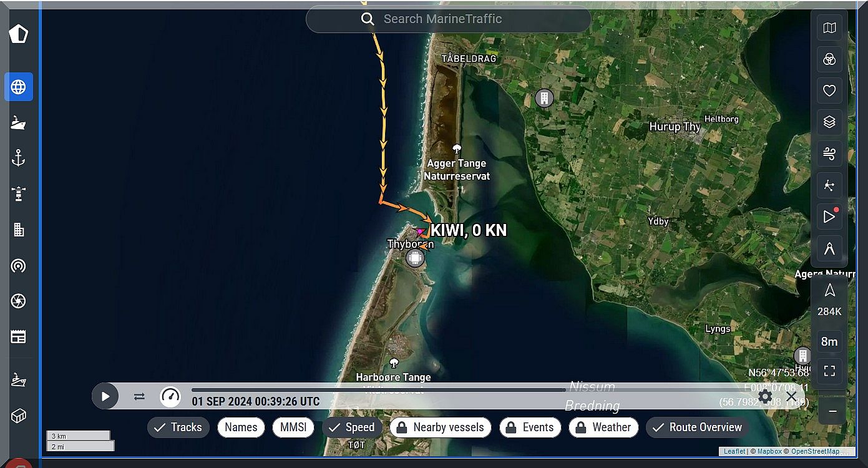Toggle the Route Overview option

[697, 427]
